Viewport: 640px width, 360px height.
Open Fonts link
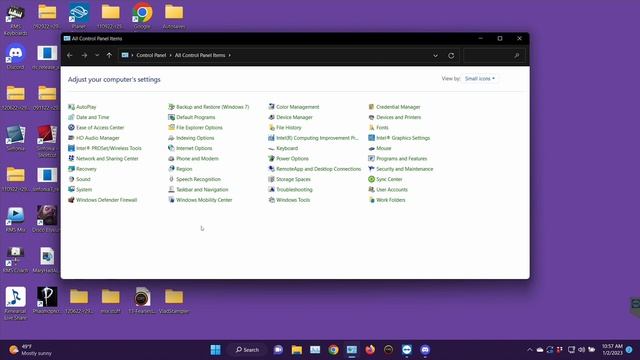click(382, 127)
